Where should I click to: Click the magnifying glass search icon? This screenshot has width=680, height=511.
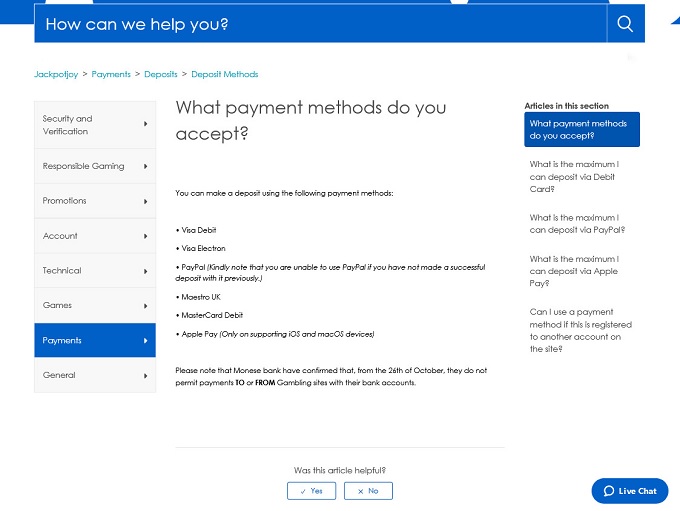click(x=625, y=24)
